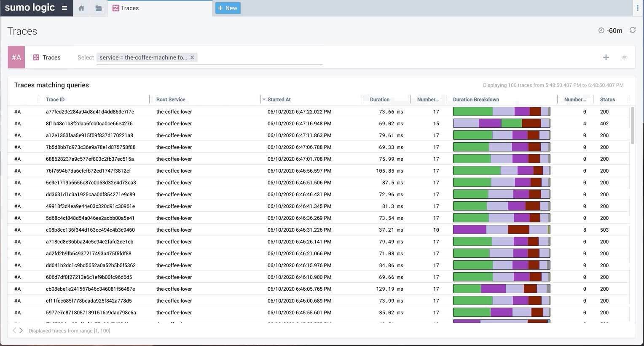Toggle query visibility with the eye icon
The width and height of the screenshot is (644, 346).
(x=624, y=57)
